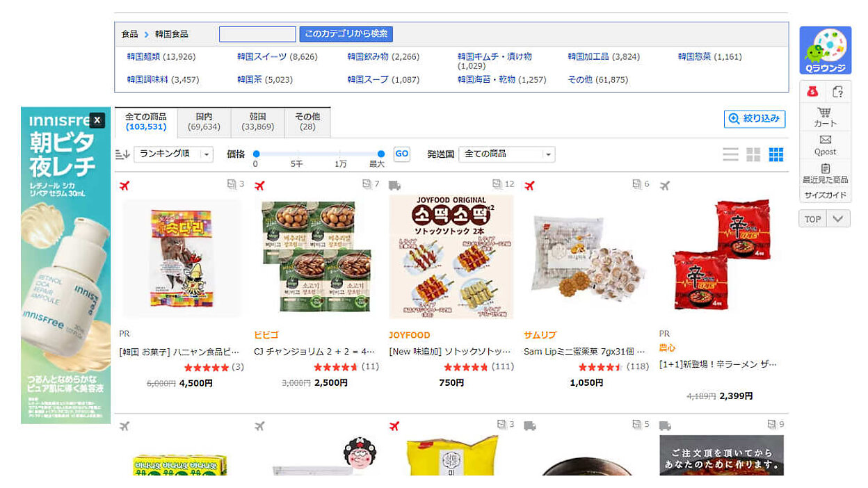Viewport: 868px width, 488px height.
Task: Open the 韓国麺類 category link
Action: click(144, 57)
